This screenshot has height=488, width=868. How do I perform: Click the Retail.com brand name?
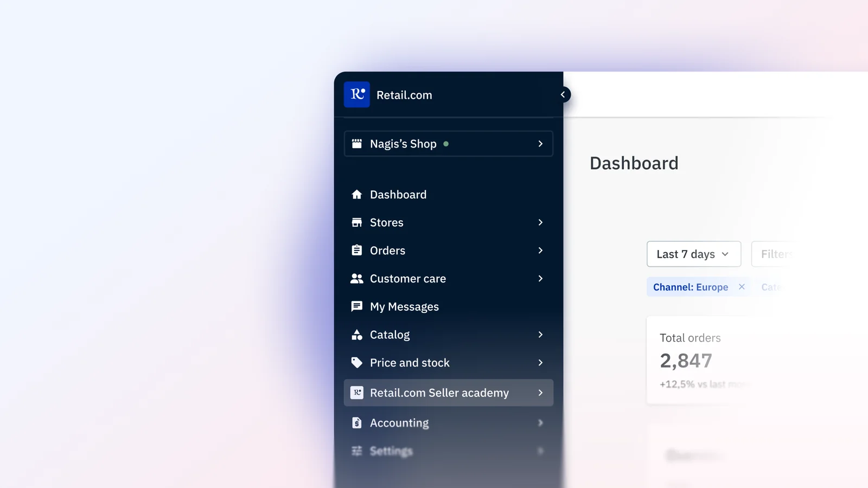coord(404,95)
